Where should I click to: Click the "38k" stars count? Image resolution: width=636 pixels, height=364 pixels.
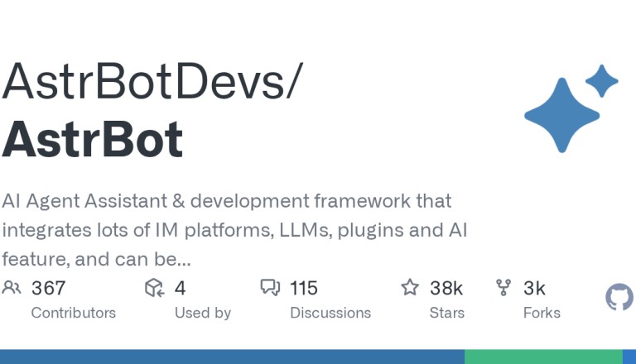pos(446,288)
